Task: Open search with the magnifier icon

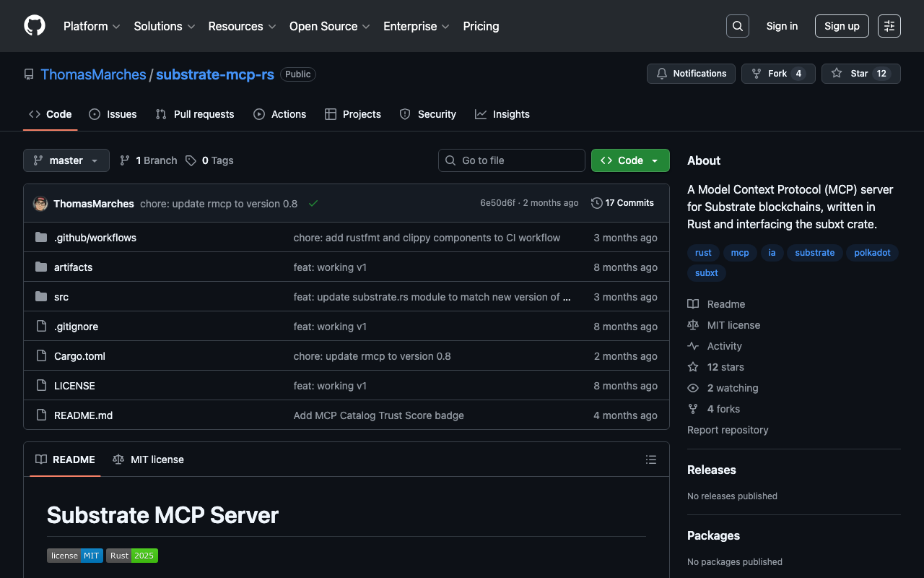Action: [738, 26]
